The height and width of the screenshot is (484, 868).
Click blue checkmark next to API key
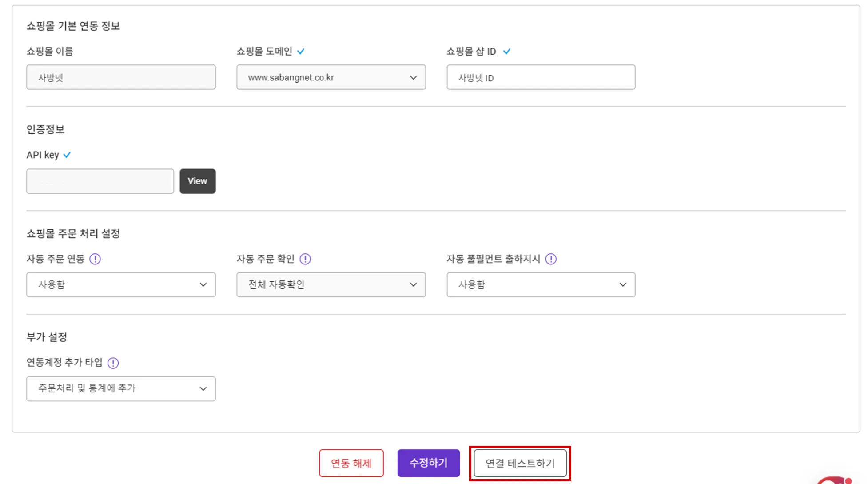67,155
